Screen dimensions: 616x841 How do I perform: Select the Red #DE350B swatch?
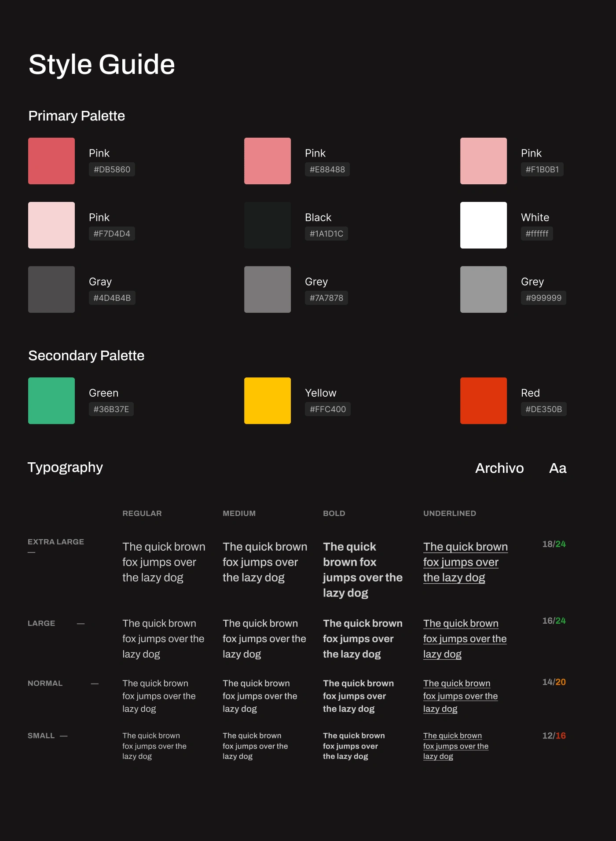coord(484,401)
